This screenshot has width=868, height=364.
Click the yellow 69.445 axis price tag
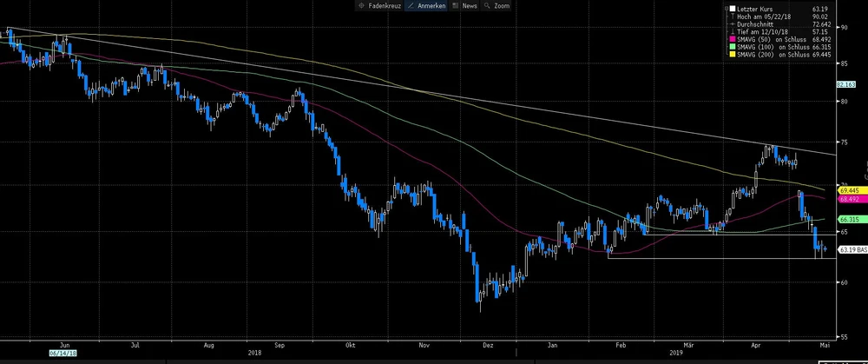point(850,189)
